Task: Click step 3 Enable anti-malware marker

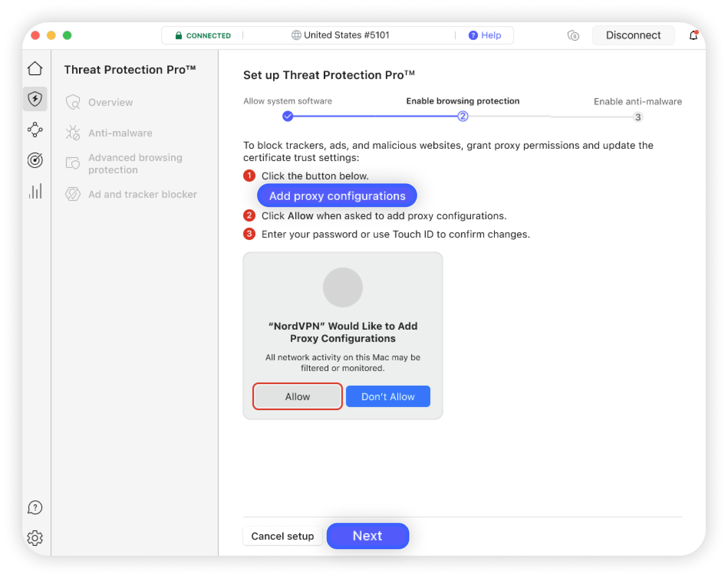Action: tap(637, 117)
